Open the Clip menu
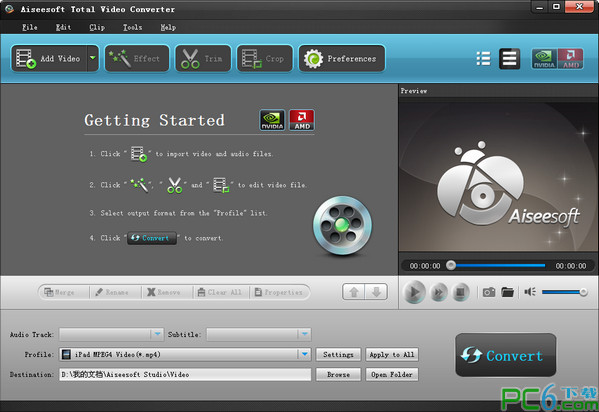Viewport: 599px width, 412px height. pyautogui.click(x=97, y=27)
